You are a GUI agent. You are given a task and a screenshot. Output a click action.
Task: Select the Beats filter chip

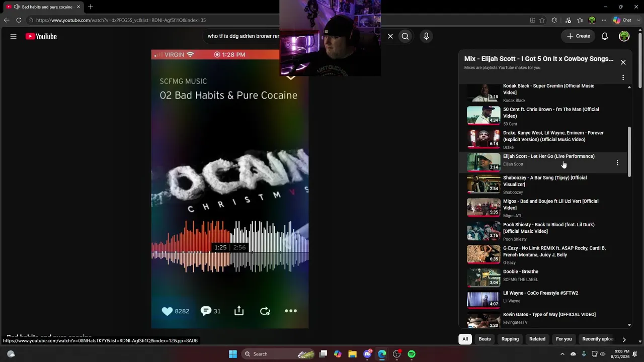click(485, 339)
